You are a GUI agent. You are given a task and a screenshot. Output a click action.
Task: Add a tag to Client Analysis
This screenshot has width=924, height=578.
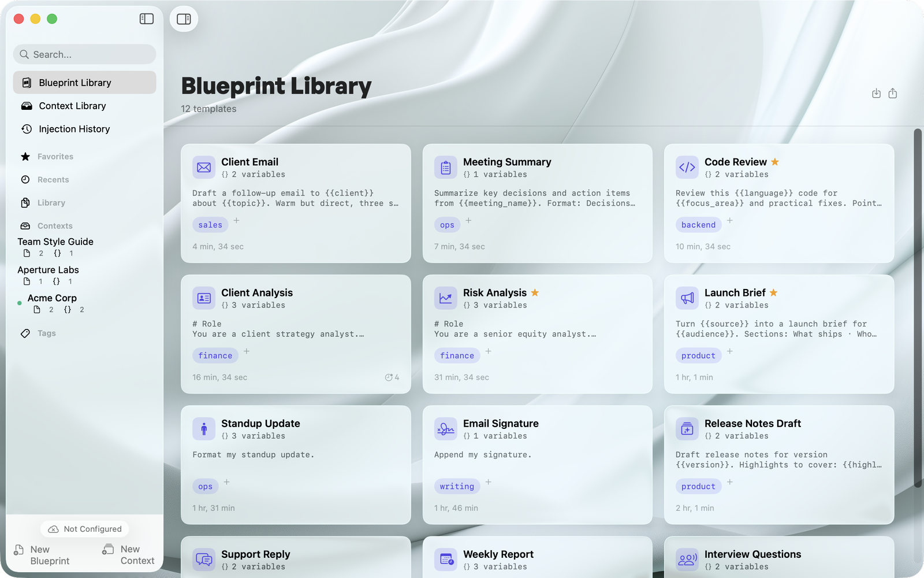(247, 351)
